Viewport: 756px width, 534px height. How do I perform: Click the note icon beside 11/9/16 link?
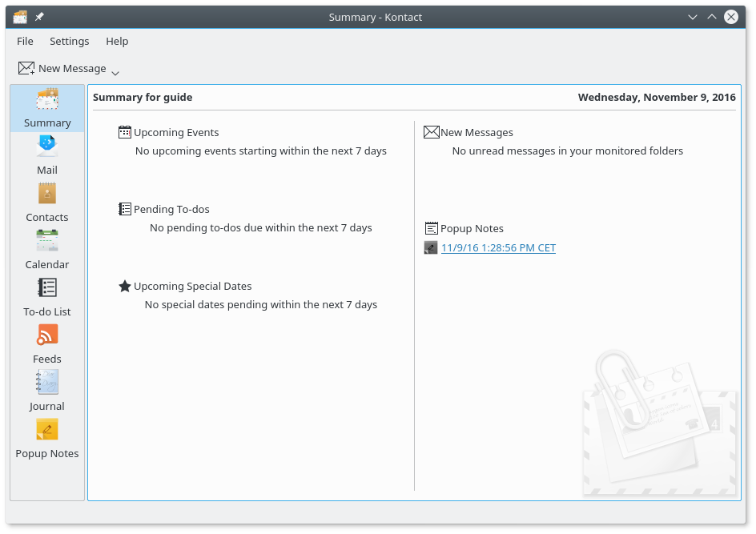click(431, 247)
